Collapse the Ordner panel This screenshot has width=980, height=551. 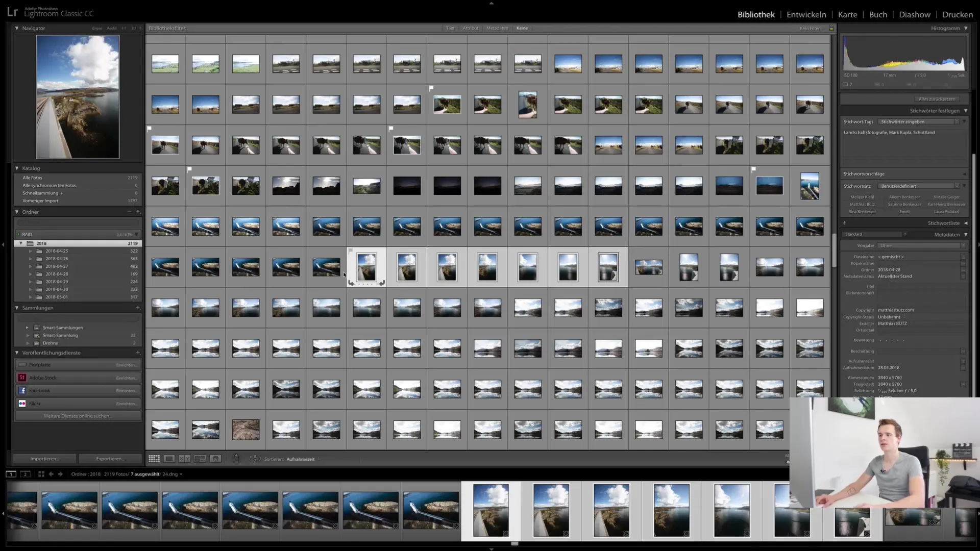[17, 212]
